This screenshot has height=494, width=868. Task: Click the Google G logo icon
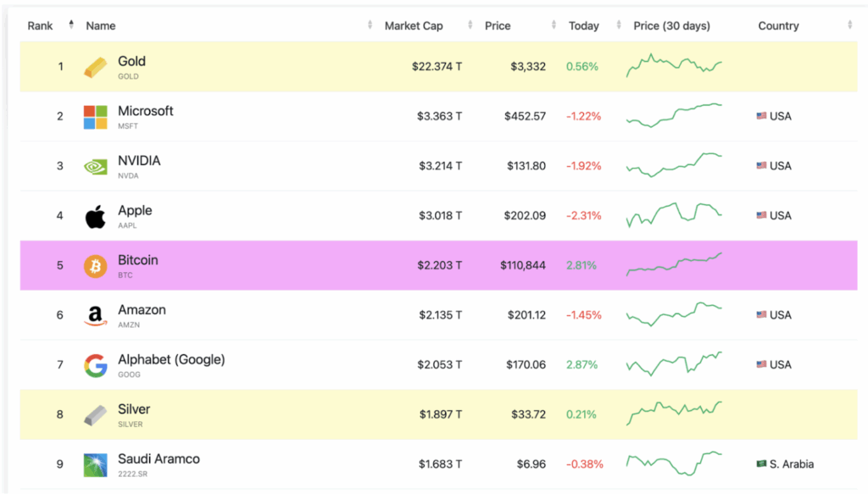[96, 365]
